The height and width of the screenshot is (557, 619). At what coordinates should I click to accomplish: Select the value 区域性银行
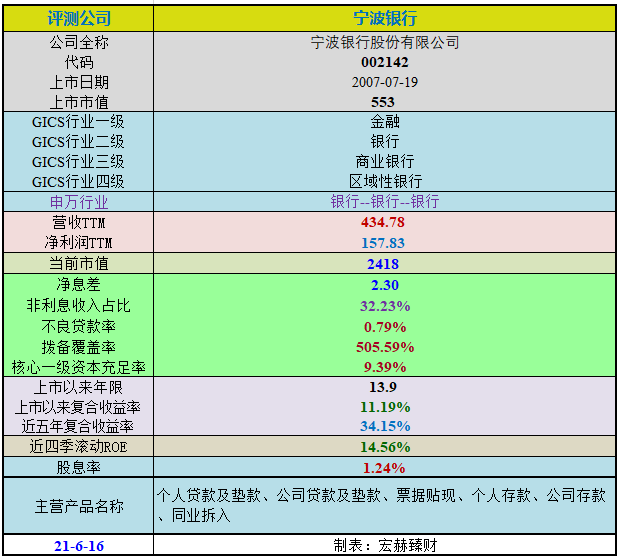385,182
